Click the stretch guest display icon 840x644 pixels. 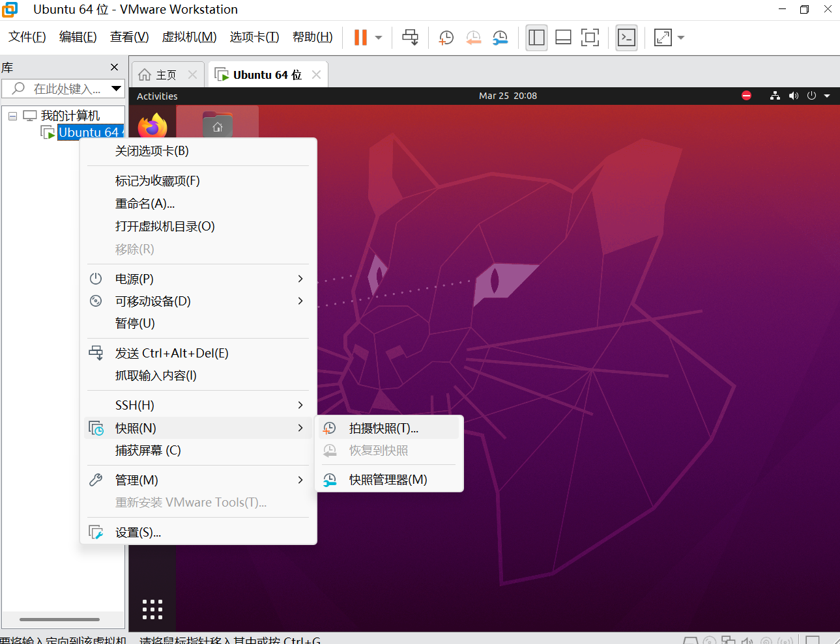(x=663, y=37)
